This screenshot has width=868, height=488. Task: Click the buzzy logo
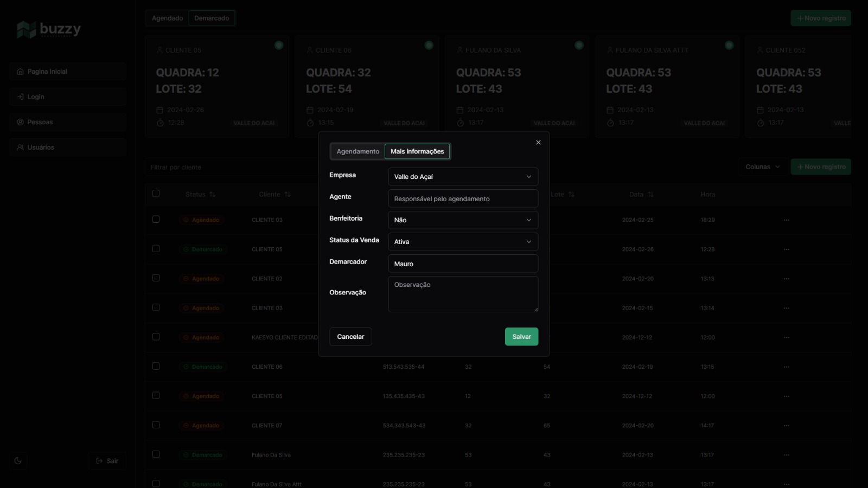pyautogui.click(x=49, y=29)
